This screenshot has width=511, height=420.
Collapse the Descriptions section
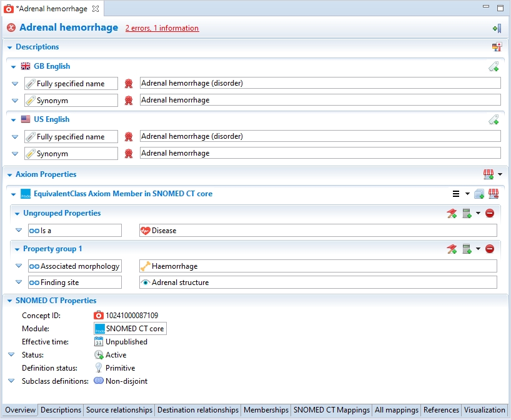tap(9, 47)
